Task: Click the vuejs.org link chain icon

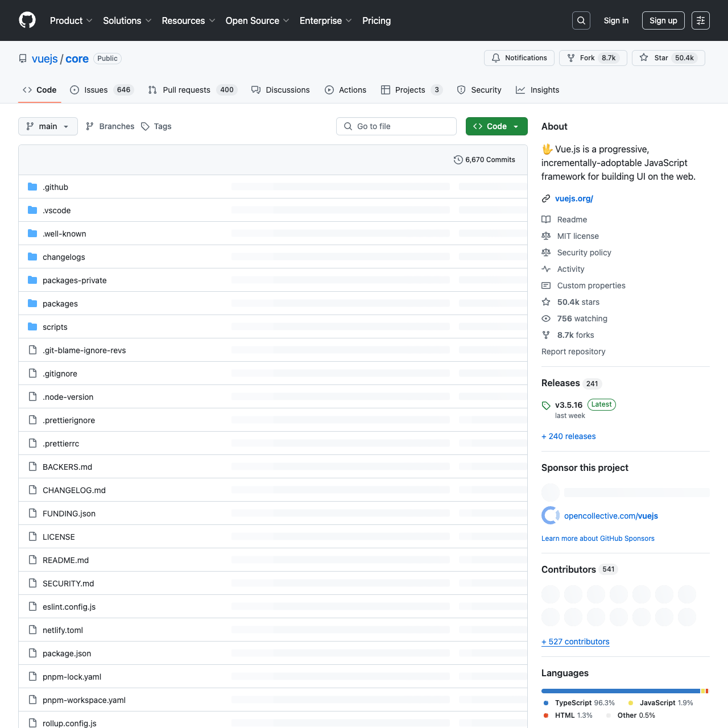Action: (546, 198)
